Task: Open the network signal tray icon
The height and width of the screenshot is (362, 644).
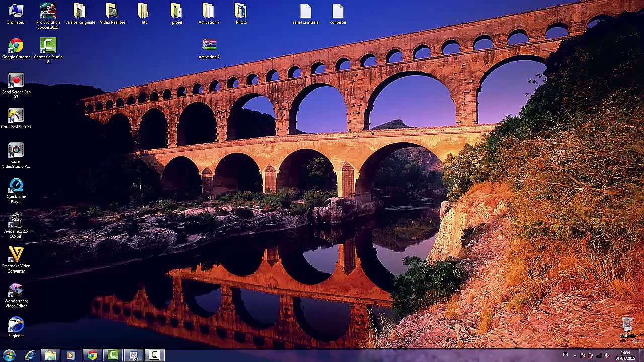Action: click(x=599, y=355)
